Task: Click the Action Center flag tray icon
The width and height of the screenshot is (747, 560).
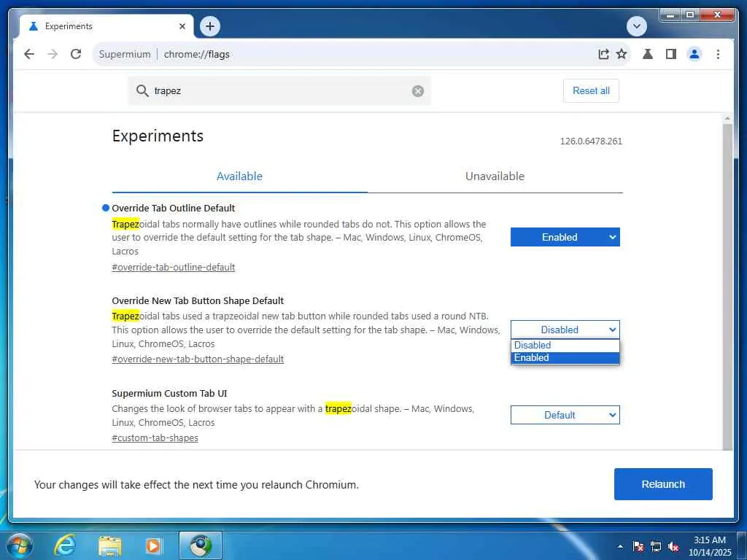Action: tap(638, 546)
